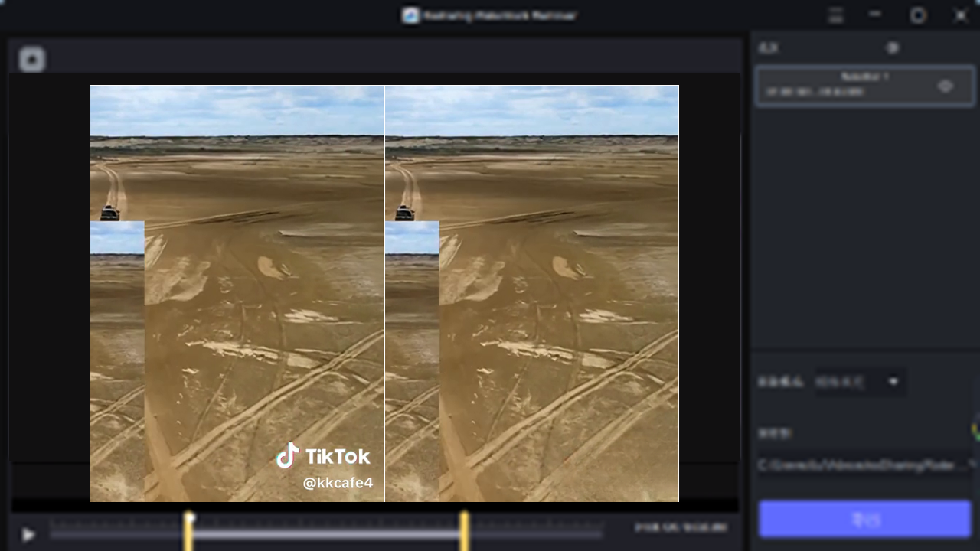Open the dropdown below the selection list
Screen dimensions: 980x551
(859, 381)
